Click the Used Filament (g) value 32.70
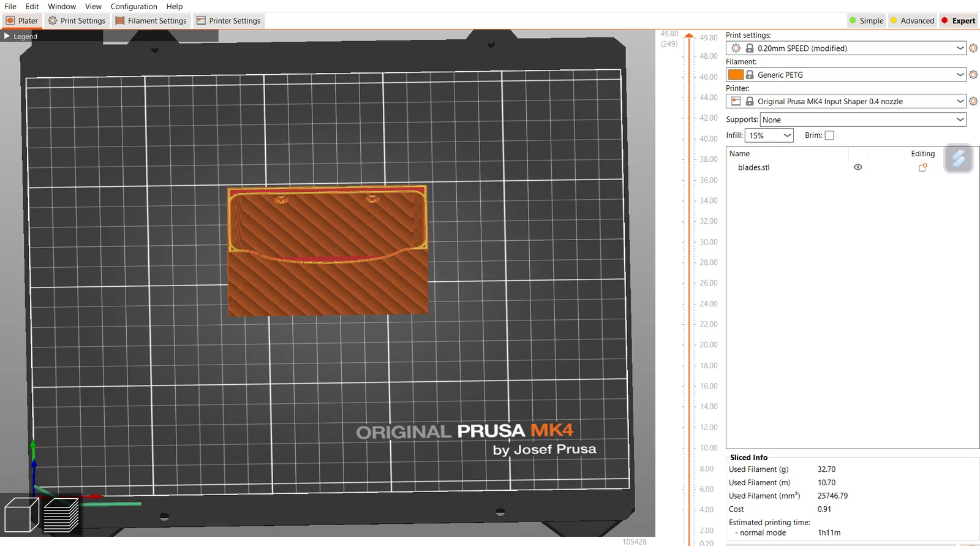This screenshot has width=980, height=546. pyautogui.click(x=826, y=469)
